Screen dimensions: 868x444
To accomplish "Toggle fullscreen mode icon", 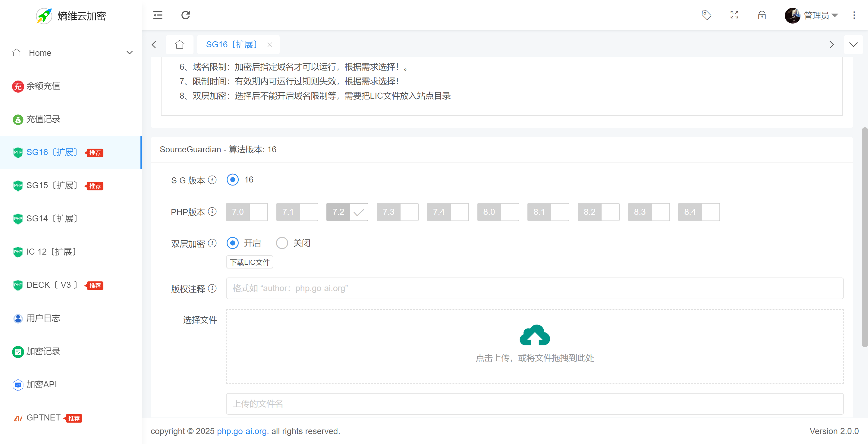I will 734,15.
